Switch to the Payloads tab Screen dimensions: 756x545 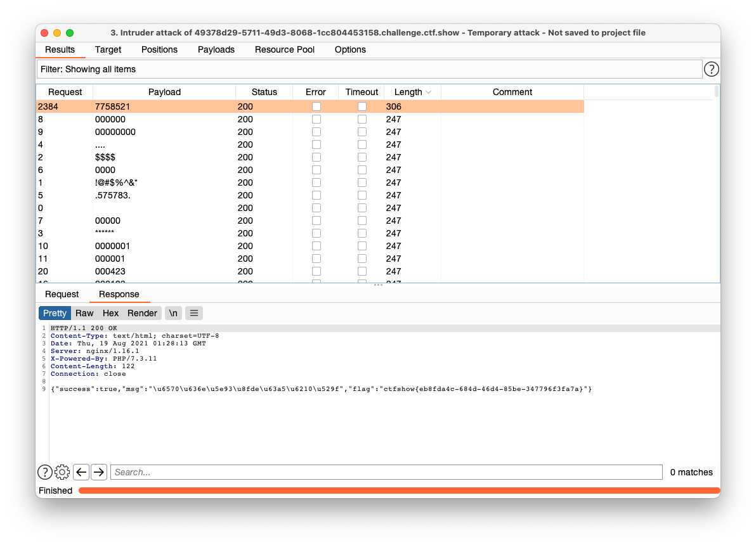pyautogui.click(x=216, y=49)
